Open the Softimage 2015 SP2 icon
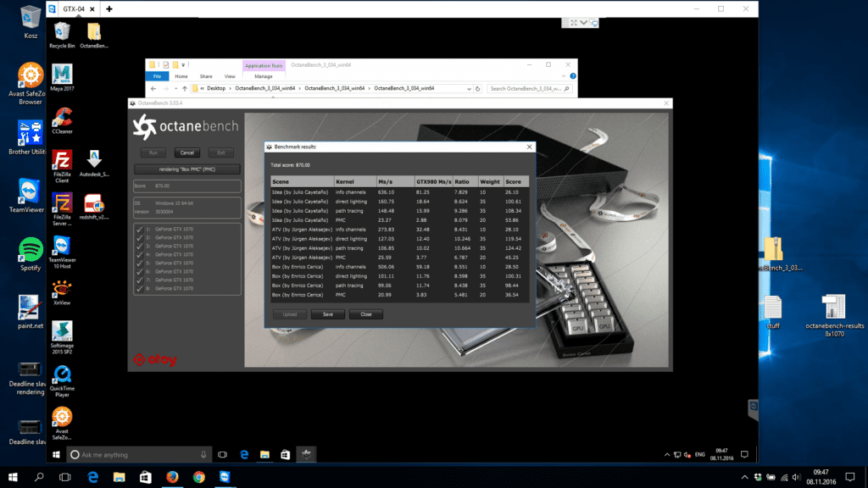Viewport: 868px width, 488px height. coord(62,337)
